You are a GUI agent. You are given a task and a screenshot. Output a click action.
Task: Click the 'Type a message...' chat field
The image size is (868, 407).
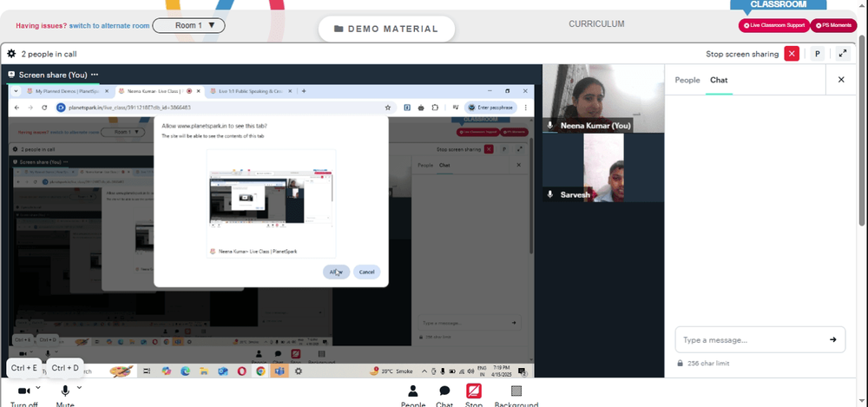(750, 340)
